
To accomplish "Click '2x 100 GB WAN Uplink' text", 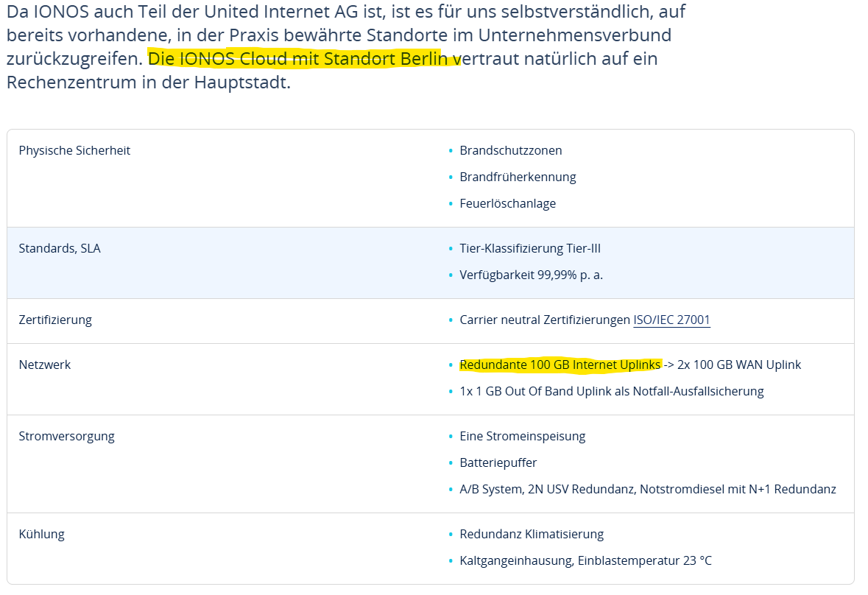I will tap(739, 365).
